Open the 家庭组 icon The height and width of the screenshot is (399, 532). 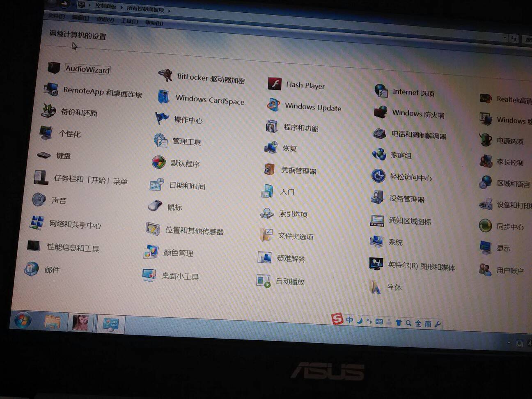tap(379, 154)
